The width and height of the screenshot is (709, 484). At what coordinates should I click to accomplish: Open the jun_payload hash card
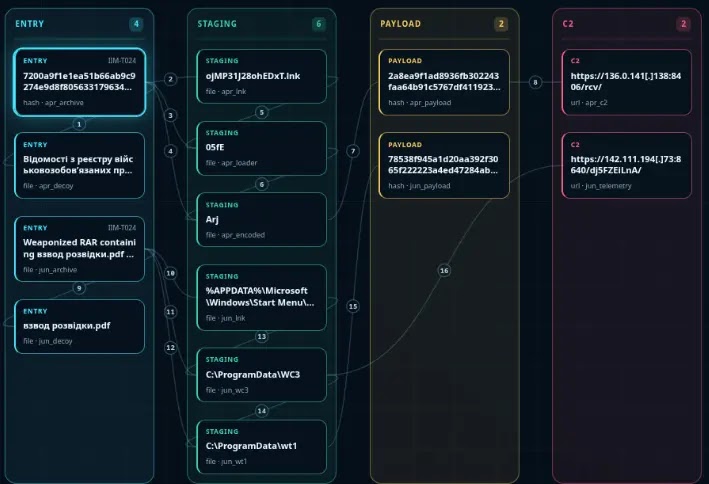(x=444, y=166)
